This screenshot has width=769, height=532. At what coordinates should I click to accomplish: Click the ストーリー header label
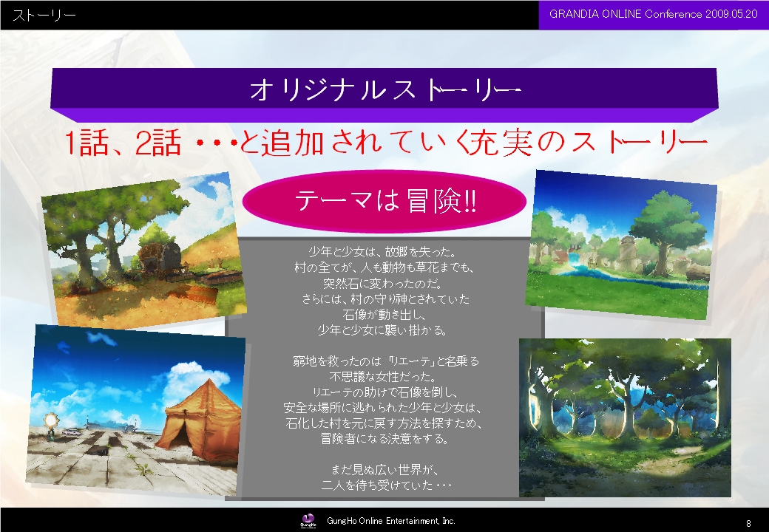click(x=44, y=16)
